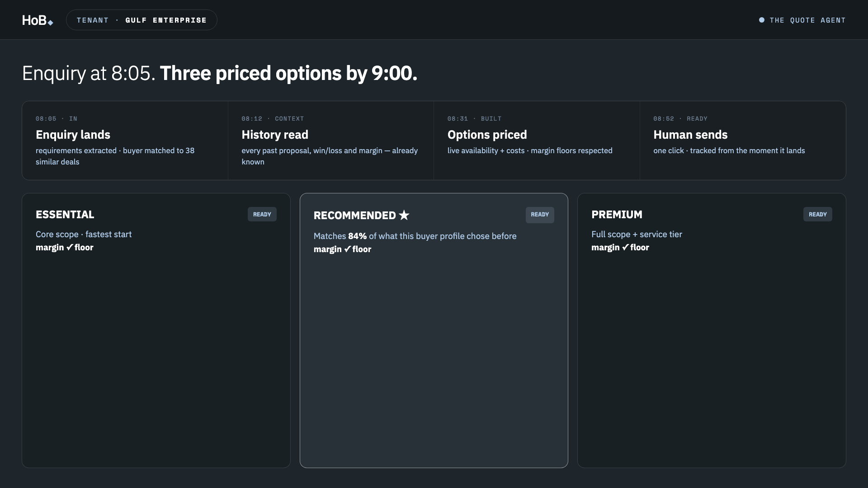Click the READY badge on Premium card
Viewport: 868px width, 488px height.
pos(817,214)
